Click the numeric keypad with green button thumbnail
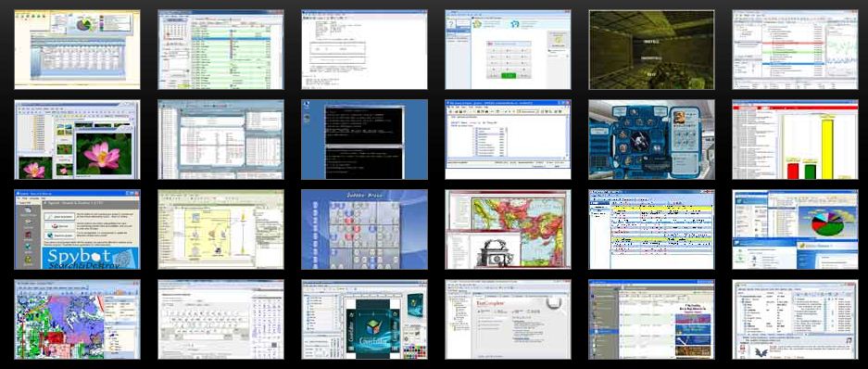Screen dimensions: 868x369 pos(509,49)
